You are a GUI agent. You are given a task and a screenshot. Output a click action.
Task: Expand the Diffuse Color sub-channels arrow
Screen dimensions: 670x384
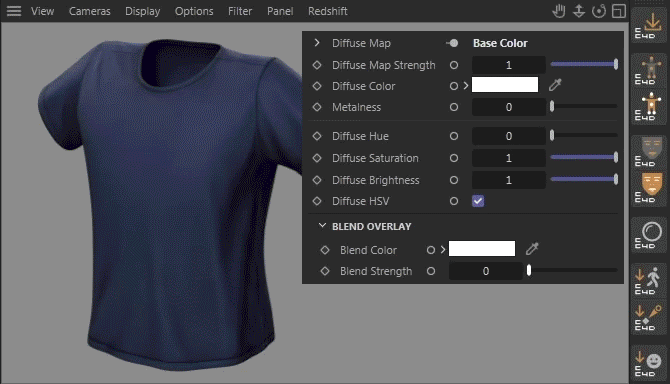(x=466, y=85)
